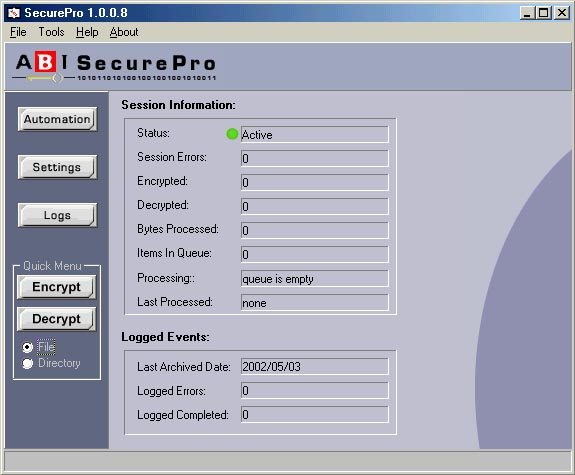The image size is (575, 475).
Task: Click the 'Logged Events:' heading
Action: (x=165, y=337)
